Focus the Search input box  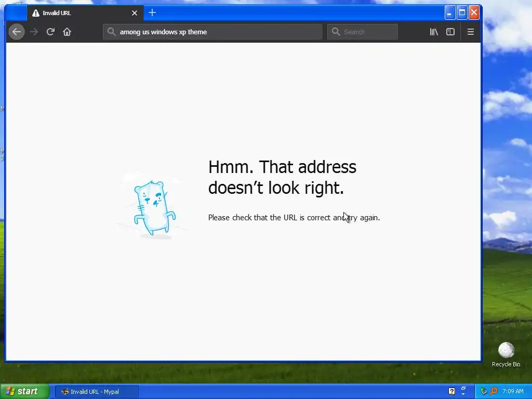(362, 32)
